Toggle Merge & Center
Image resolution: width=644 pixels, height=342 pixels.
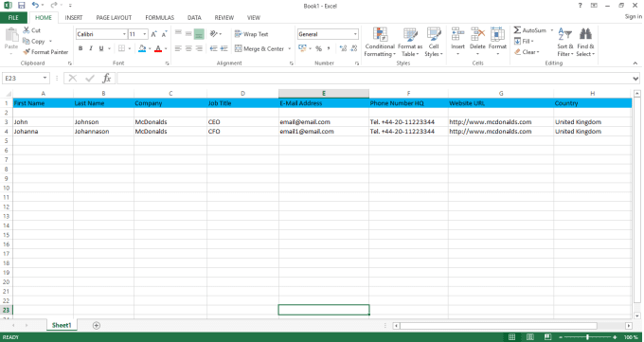pyautogui.click(x=259, y=48)
